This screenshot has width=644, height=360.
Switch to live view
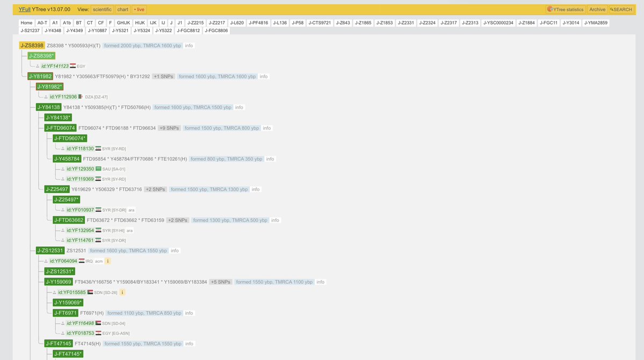[139, 10]
